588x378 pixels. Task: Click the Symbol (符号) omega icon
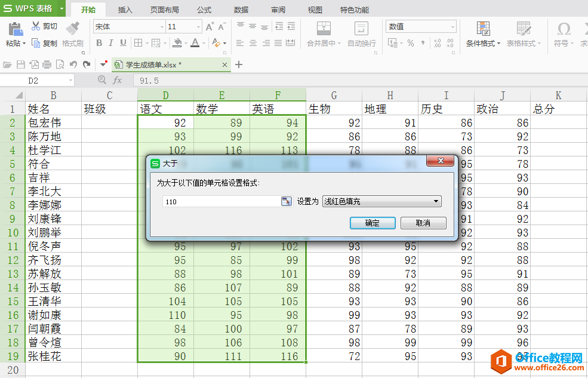[x=564, y=29]
